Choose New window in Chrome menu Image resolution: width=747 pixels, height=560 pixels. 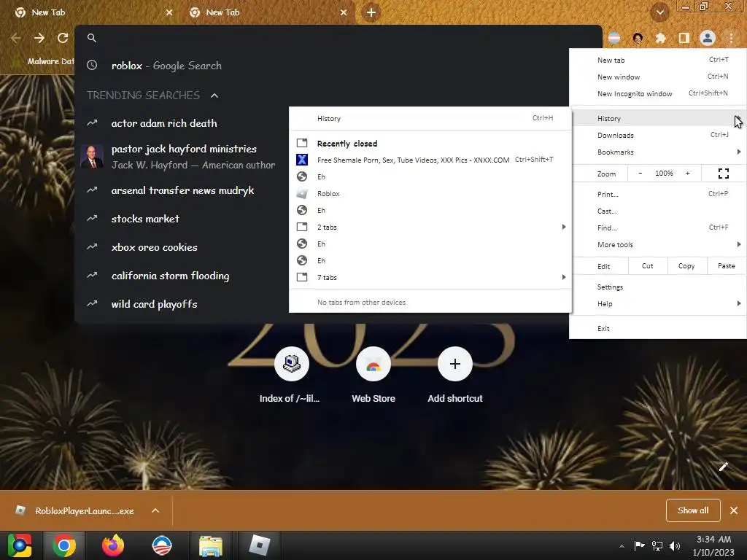(x=658, y=77)
